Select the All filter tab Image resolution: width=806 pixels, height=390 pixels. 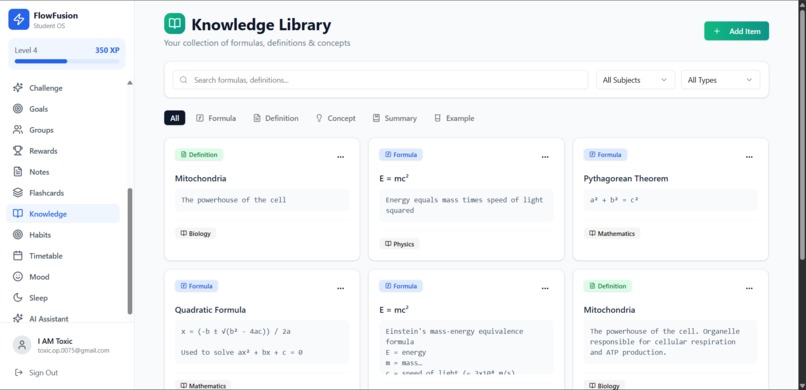click(175, 118)
